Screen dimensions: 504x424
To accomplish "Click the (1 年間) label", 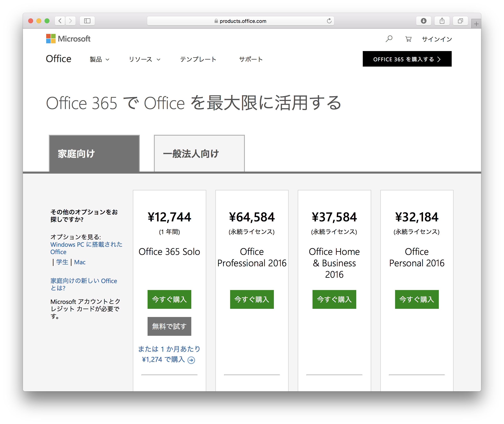I will click(169, 232).
